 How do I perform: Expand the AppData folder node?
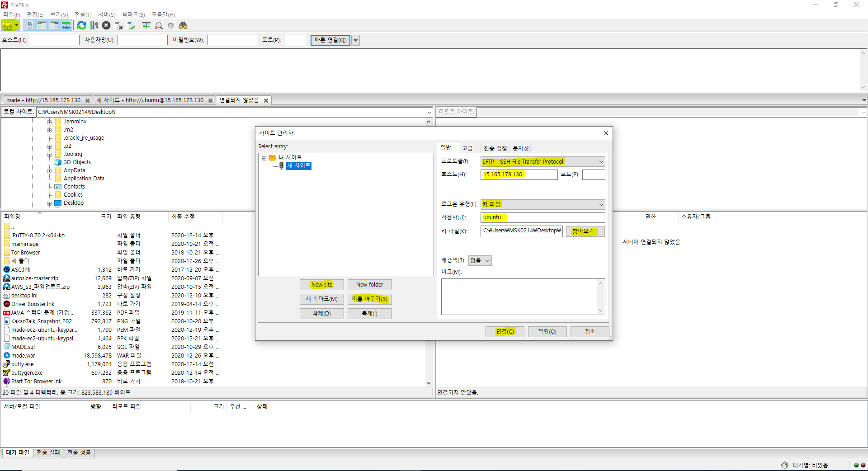(49, 171)
